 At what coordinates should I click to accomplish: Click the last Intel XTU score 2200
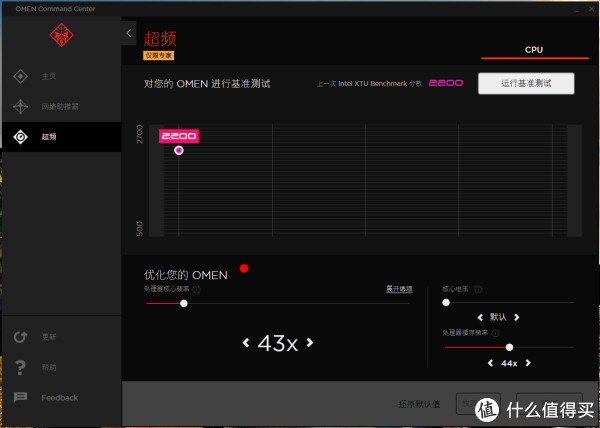coord(446,83)
